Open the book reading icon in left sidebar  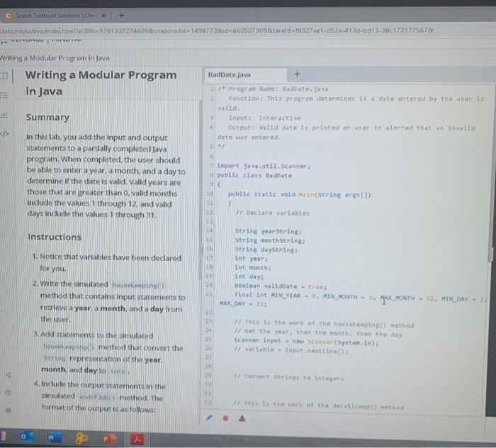pos(4,76)
